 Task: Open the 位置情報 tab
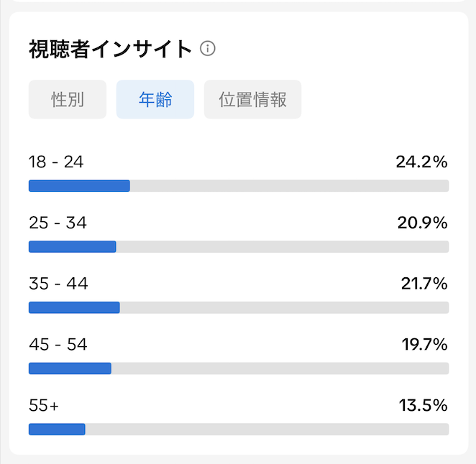tap(252, 99)
